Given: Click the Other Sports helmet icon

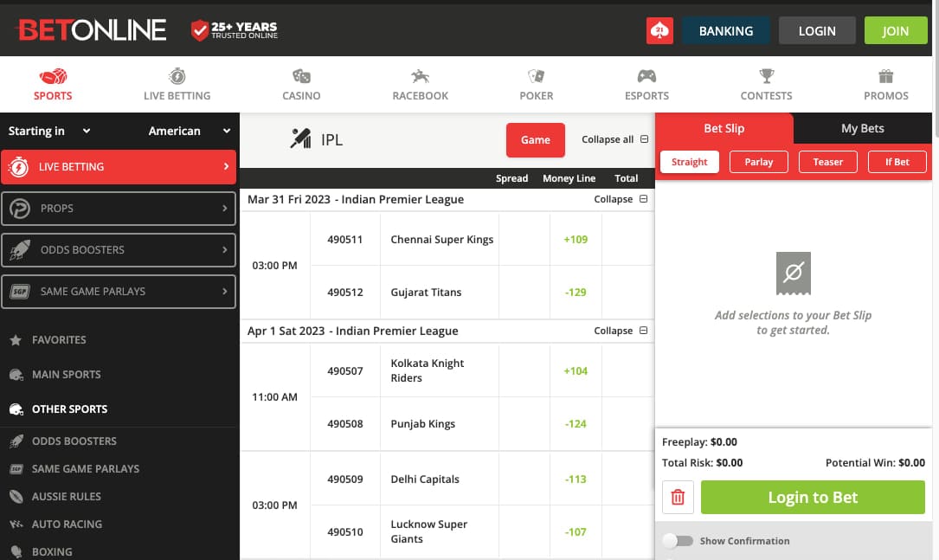Looking at the screenshot, I should point(16,409).
